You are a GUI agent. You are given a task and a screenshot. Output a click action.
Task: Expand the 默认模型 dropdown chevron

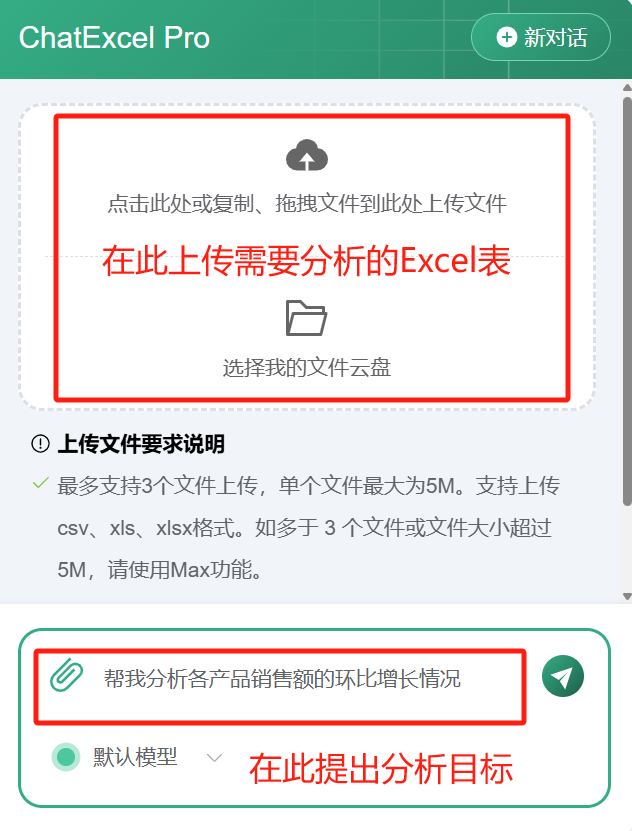tap(214, 757)
